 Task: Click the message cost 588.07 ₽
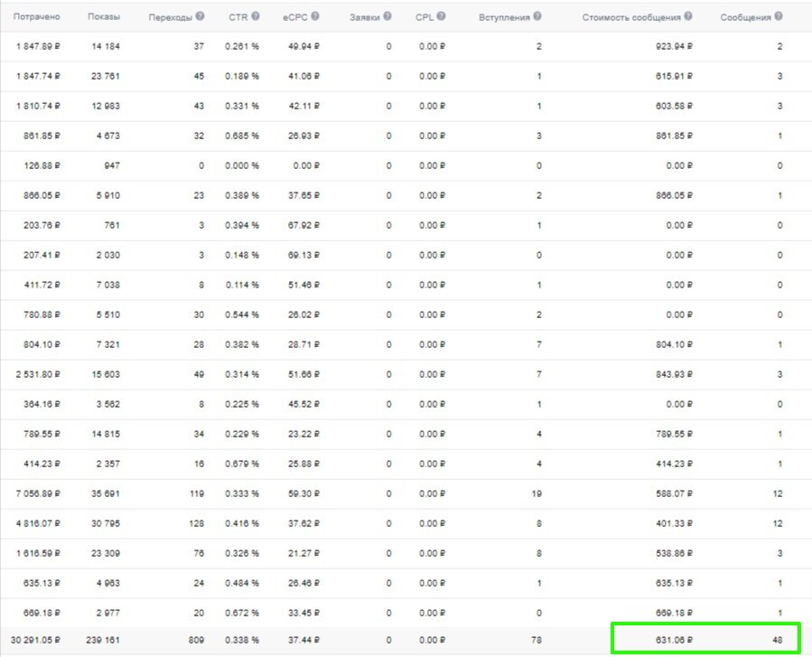674,493
